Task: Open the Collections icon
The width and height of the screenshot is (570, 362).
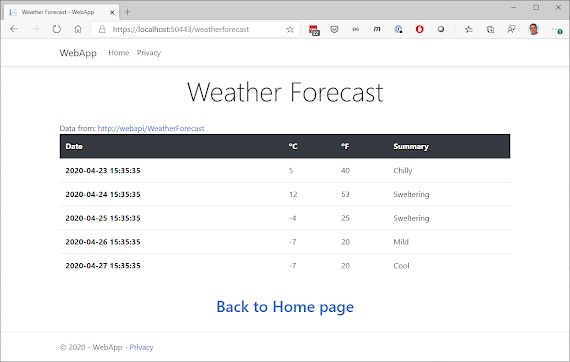Action: point(490,29)
